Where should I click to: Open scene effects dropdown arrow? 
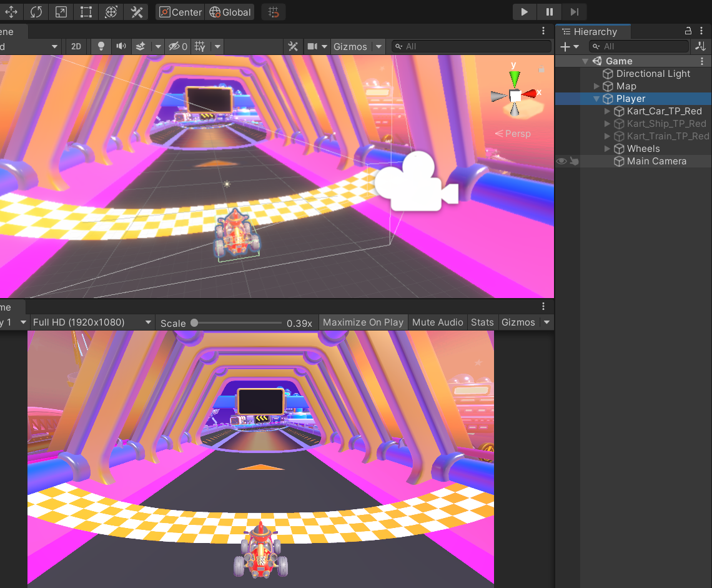158,46
